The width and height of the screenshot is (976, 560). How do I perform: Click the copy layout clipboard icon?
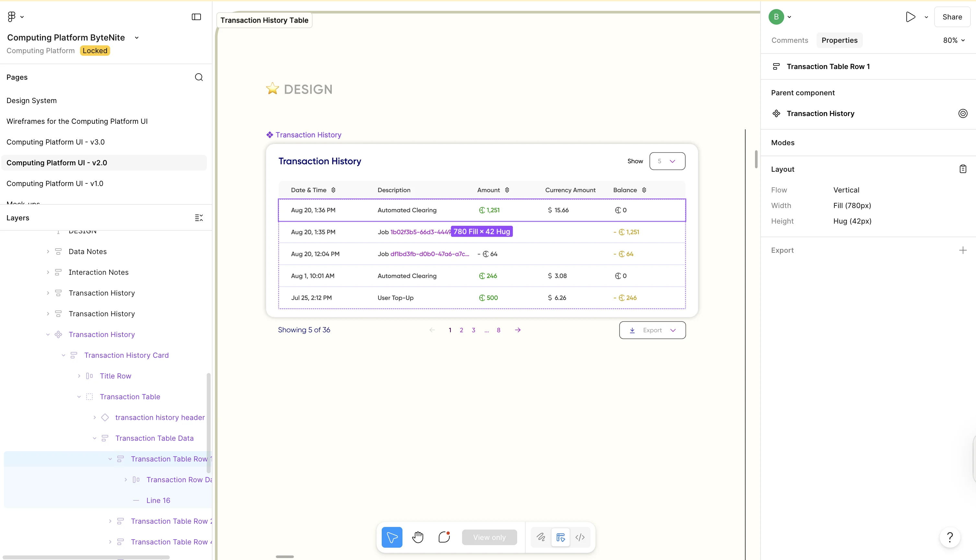pyautogui.click(x=962, y=169)
